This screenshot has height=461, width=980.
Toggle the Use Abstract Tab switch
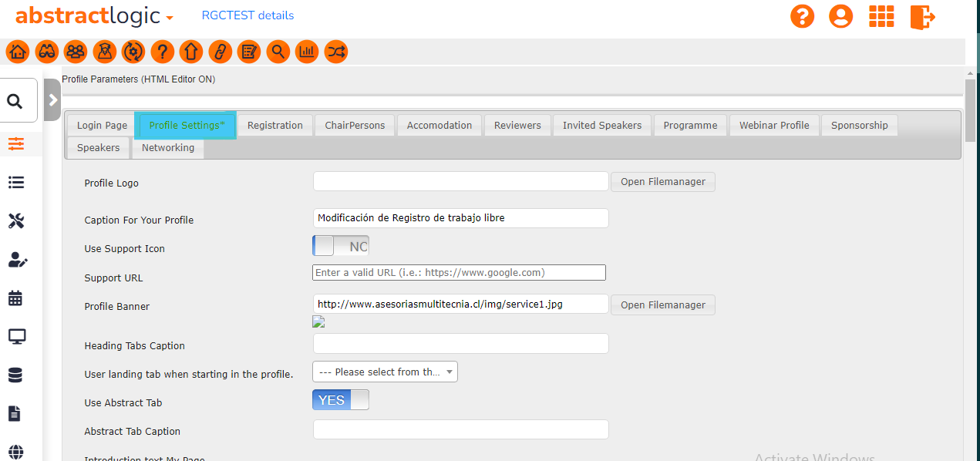pyautogui.click(x=341, y=400)
